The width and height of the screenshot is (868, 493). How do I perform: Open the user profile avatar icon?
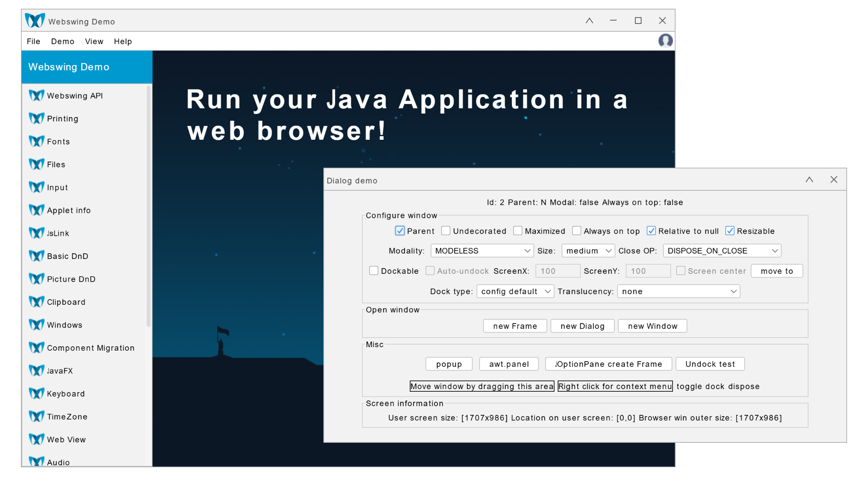tap(665, 41)
